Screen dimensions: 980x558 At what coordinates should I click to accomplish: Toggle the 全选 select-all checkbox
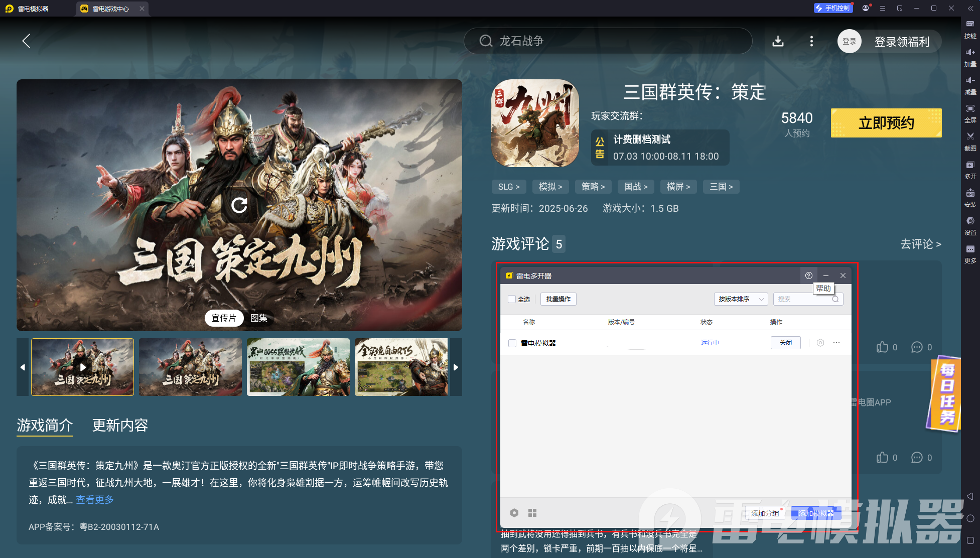[512, 299]
